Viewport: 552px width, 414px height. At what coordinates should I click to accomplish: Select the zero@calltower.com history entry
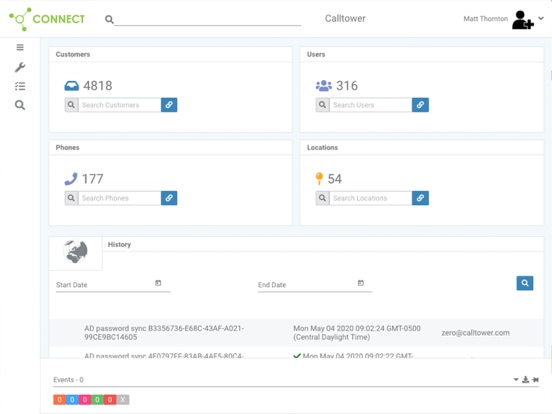pos(475,333)
